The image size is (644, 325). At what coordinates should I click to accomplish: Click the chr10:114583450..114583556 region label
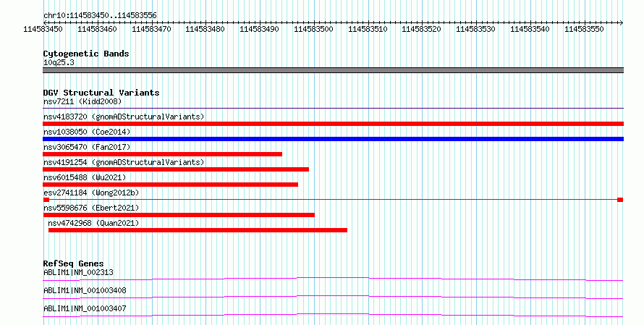click(x=100, y=15)
